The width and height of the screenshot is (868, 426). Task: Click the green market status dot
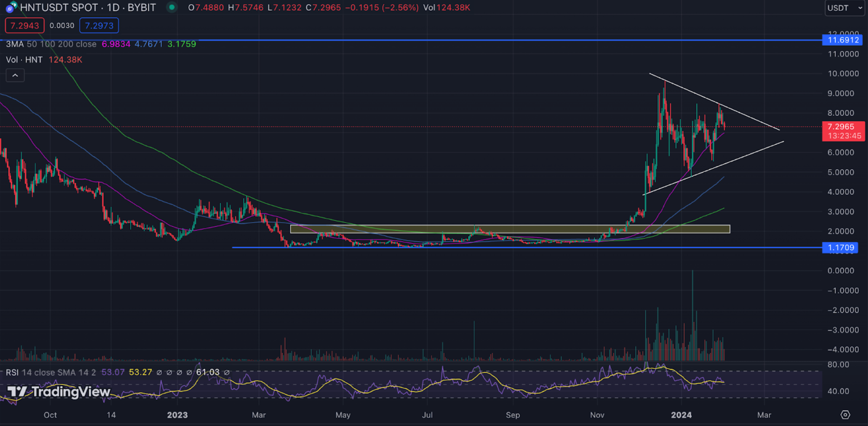(x=172, y=7)
